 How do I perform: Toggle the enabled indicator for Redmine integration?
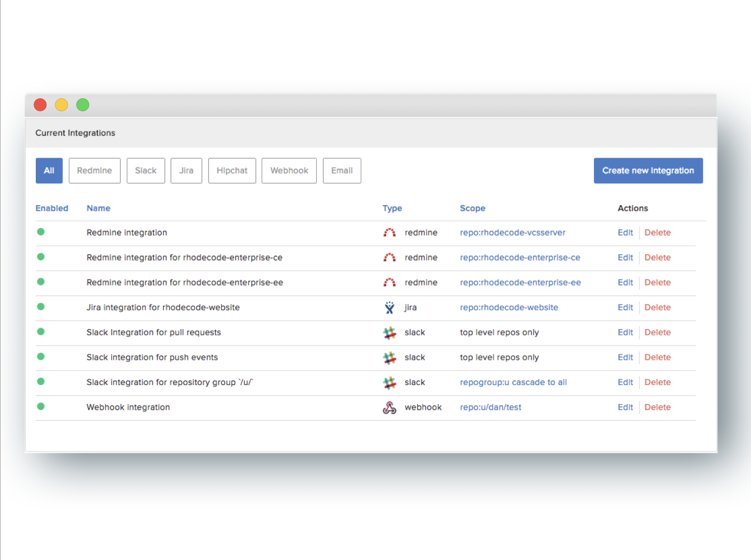coord(40,231)
